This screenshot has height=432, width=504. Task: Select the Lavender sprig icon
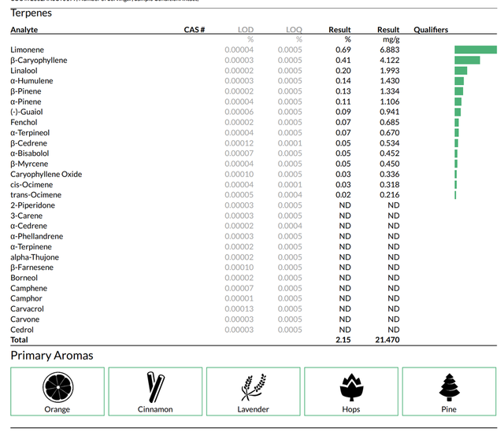point(254,387)
